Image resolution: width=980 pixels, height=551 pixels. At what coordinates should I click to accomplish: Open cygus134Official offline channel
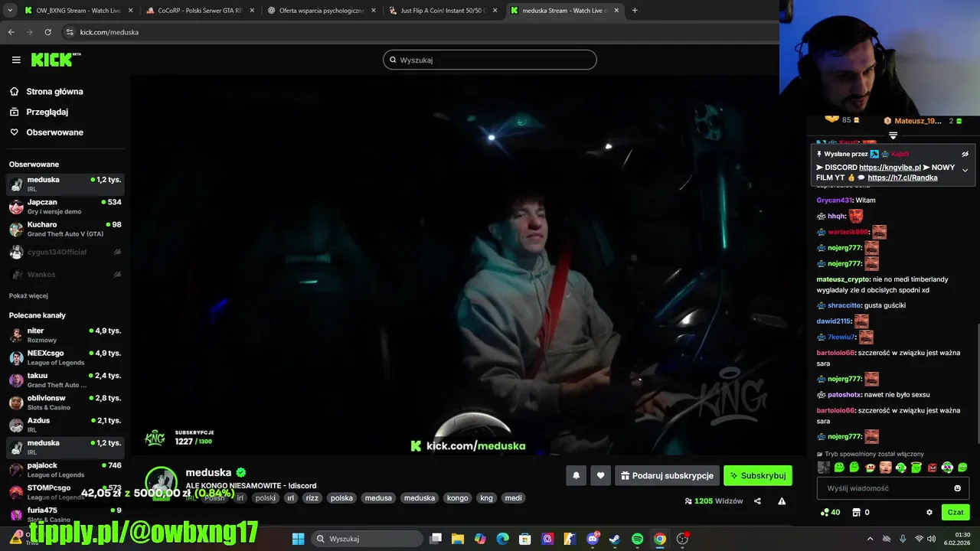pos(65,252)
